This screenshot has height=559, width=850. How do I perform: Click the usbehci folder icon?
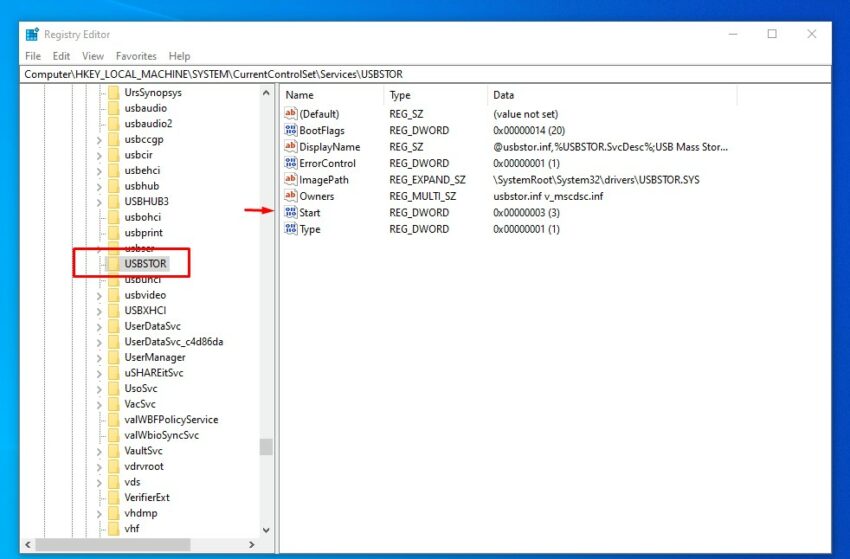pos(113,170)
